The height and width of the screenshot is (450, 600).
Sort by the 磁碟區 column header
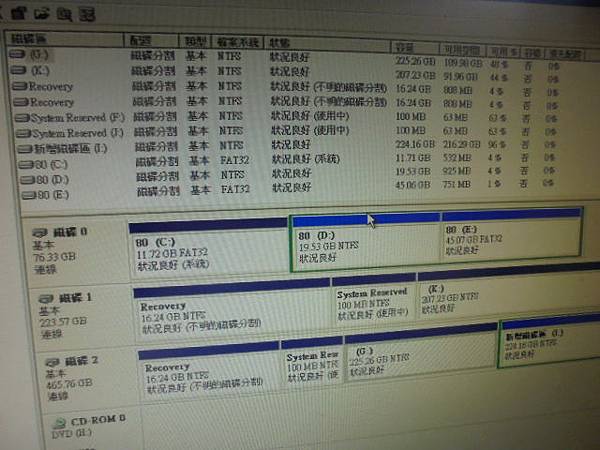64,39
